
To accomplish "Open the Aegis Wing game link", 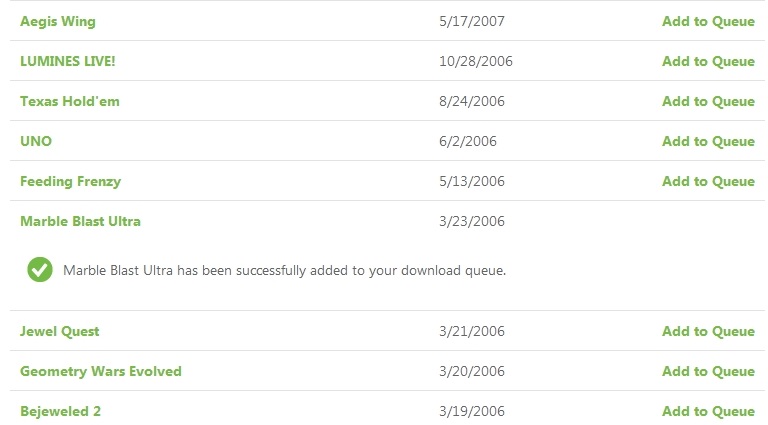I will coord(58,22).
